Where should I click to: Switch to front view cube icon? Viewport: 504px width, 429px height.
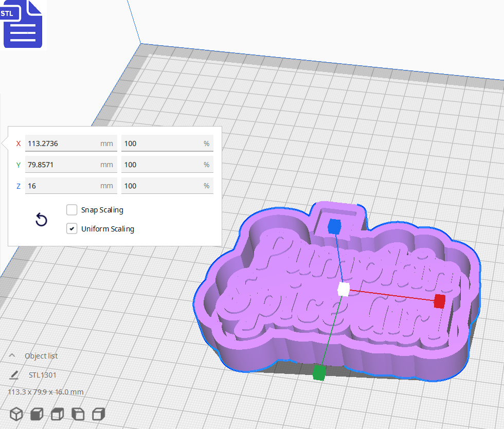click(37, 414)
